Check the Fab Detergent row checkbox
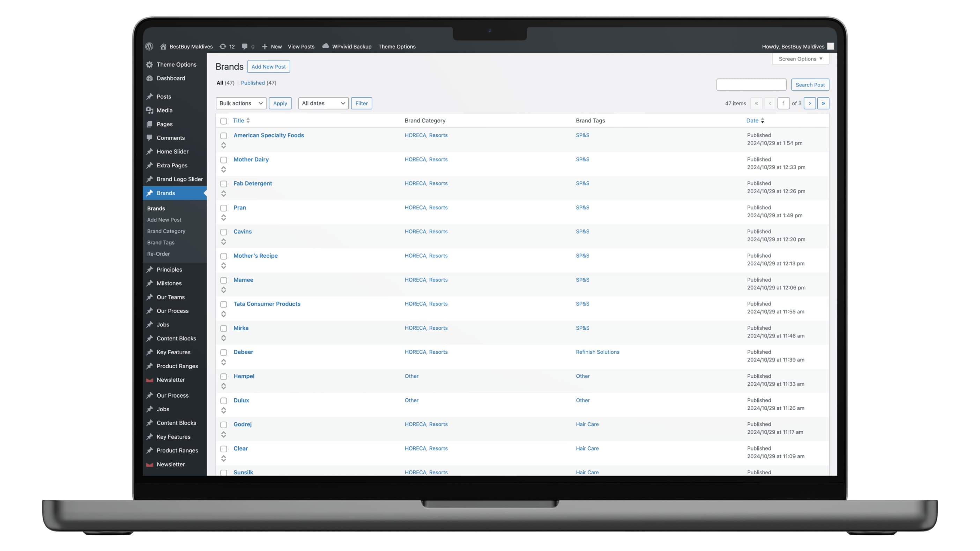The width and height of the screenshot is (980, 551). click(224, 184)
